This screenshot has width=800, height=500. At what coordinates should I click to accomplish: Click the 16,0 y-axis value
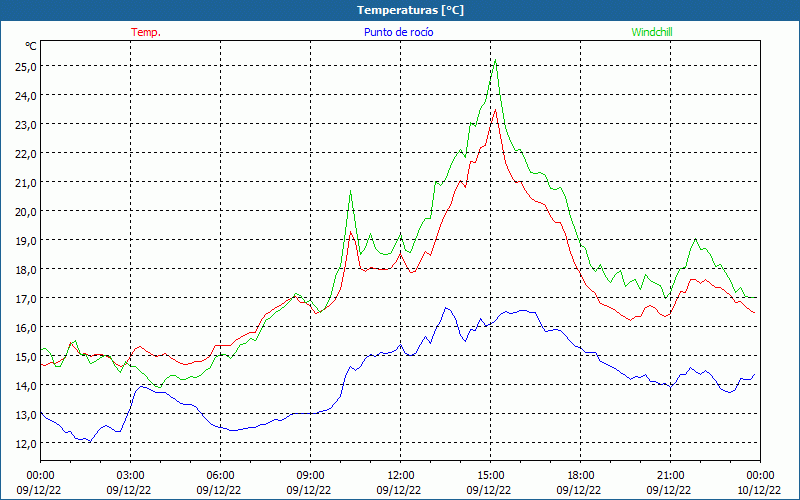coord(26,328)
